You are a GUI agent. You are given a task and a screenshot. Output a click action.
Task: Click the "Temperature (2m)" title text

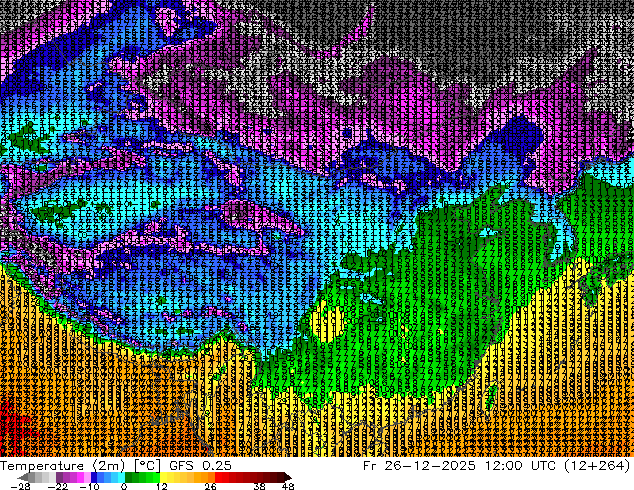[62, 466]
